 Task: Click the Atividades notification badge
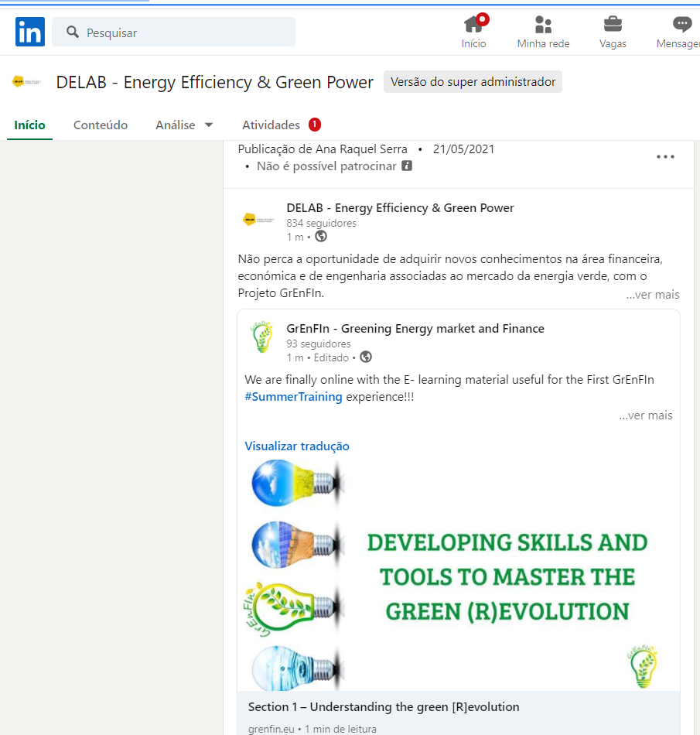(315, 125)
